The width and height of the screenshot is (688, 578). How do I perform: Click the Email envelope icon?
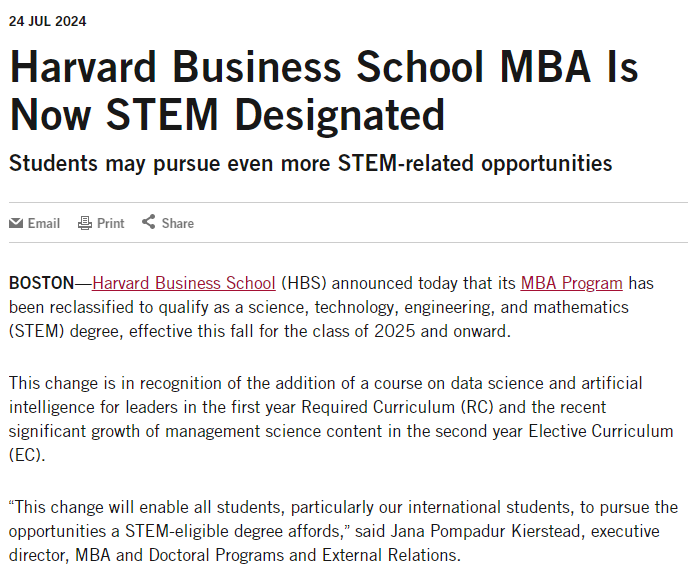tap(16, 223)
